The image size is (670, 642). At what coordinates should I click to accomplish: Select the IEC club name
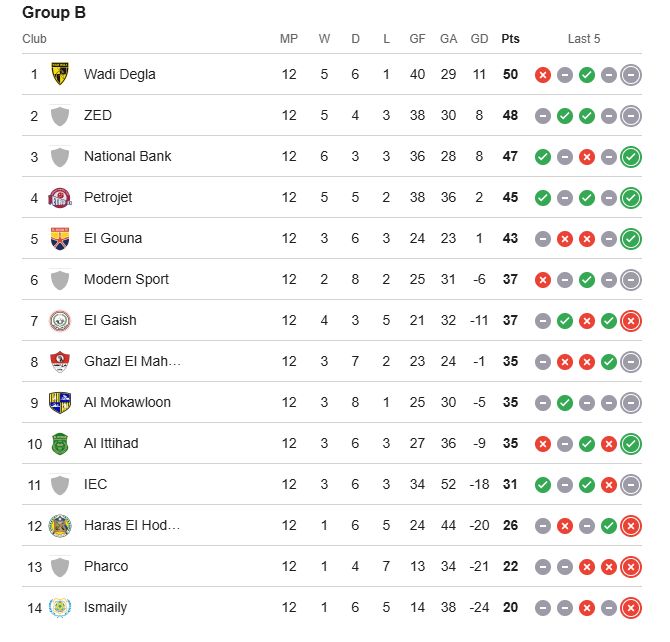(95, 484)
